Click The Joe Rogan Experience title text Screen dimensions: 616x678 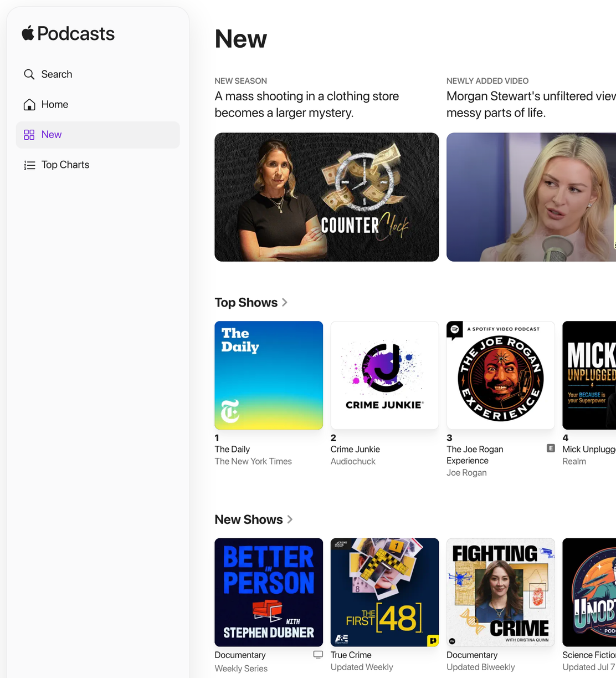pyautogui.click(x=475, y=455)
